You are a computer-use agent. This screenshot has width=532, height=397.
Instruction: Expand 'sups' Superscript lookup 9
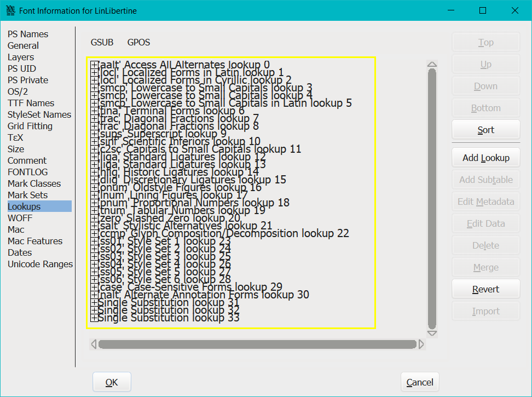coord(94,134)
